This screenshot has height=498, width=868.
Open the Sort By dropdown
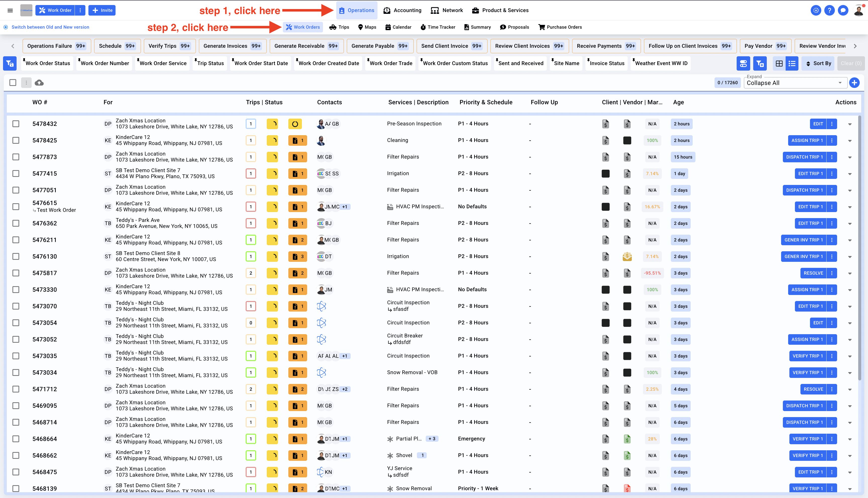point(819,64)
